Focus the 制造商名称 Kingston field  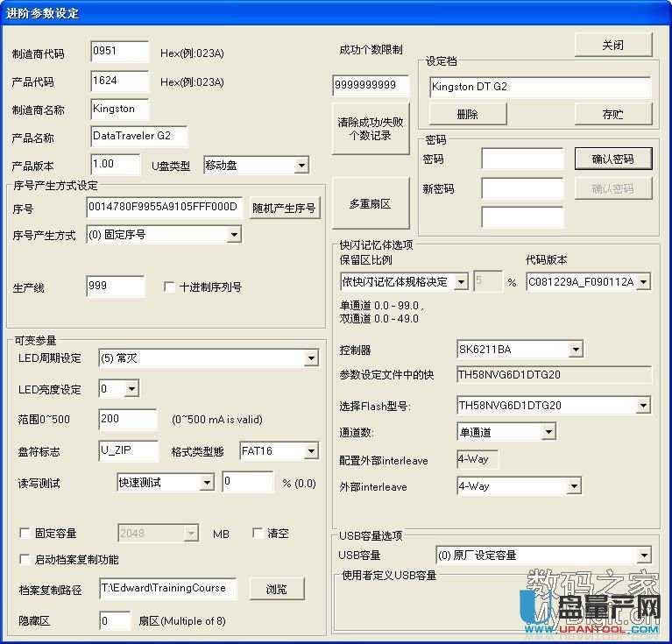click(119, 109)
